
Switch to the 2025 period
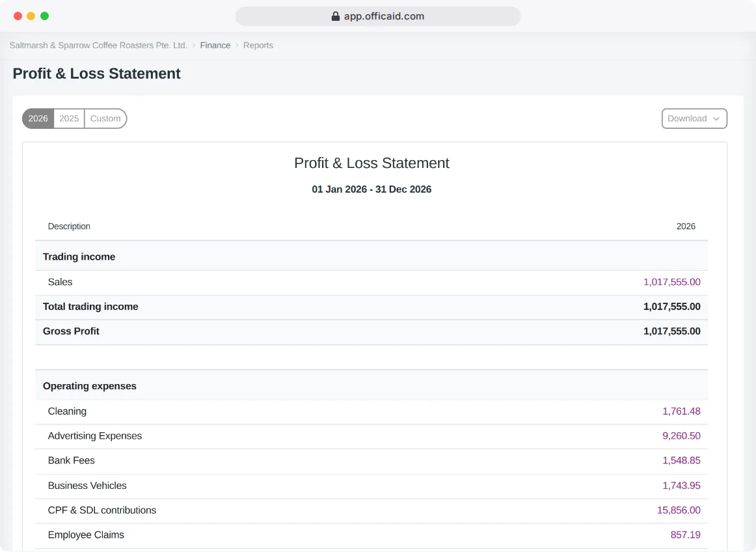[69, 118]
